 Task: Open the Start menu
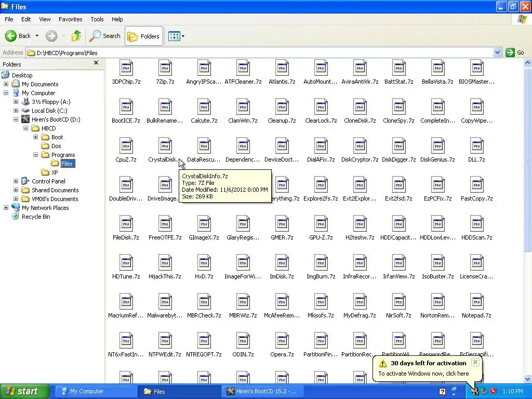pyautogui.click(x=24, y=392)
